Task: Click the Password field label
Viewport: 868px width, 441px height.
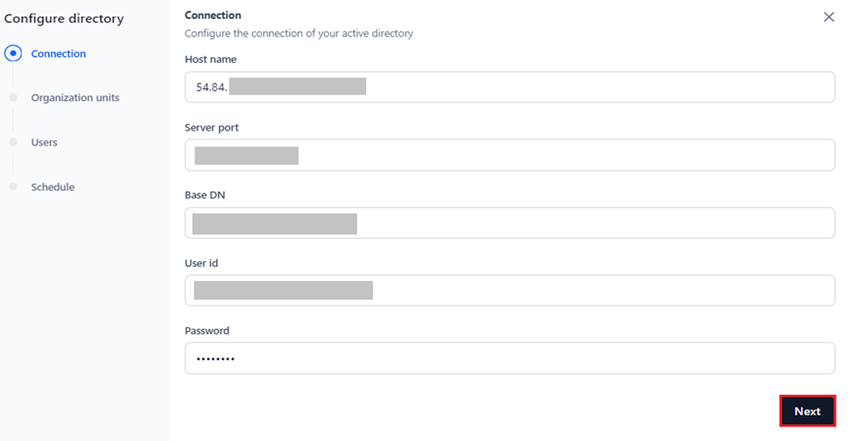Action: coord(207,331)
